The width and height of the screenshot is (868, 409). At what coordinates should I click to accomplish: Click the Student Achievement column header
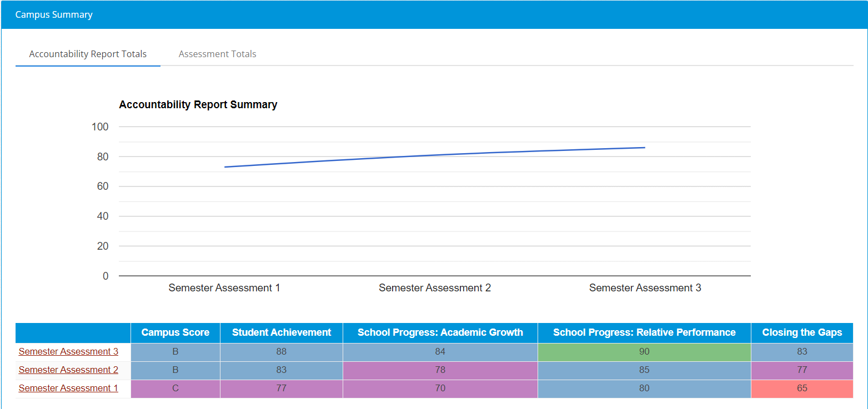coord(282,332)
